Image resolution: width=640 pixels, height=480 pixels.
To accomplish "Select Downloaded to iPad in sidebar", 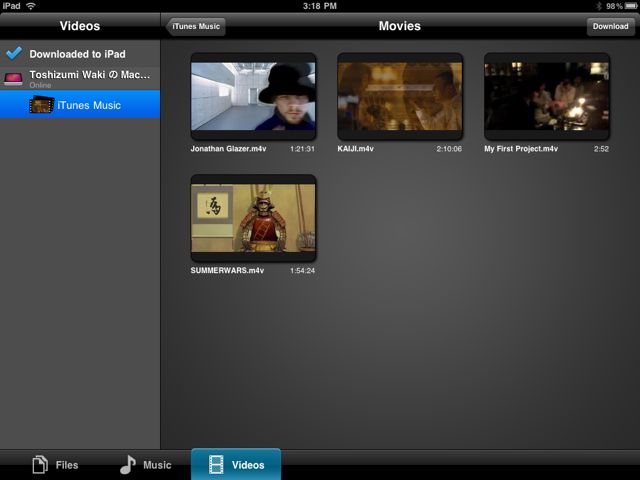I will click(x=80, y=53).
